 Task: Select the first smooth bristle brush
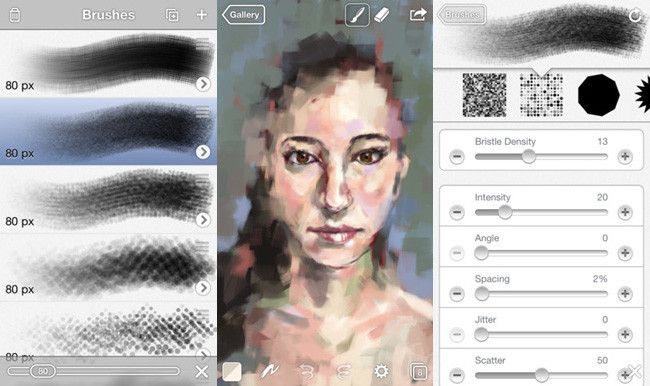click(108, 63)
